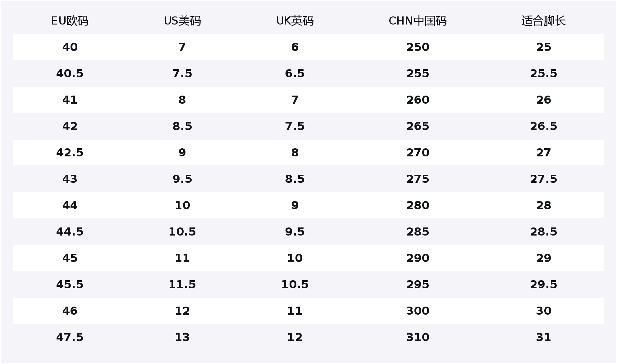Click foot length 27.5 cell
This screenshot has height=364, width=617.
pos(543,179)
